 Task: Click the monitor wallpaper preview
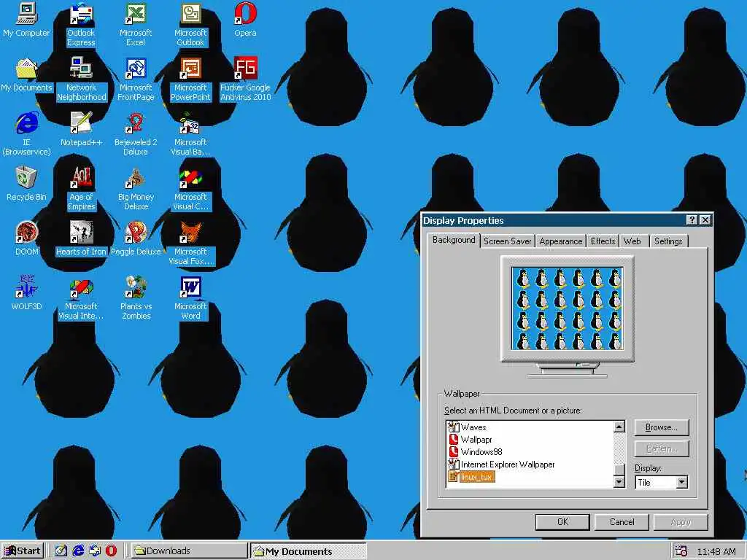(567, 308)
